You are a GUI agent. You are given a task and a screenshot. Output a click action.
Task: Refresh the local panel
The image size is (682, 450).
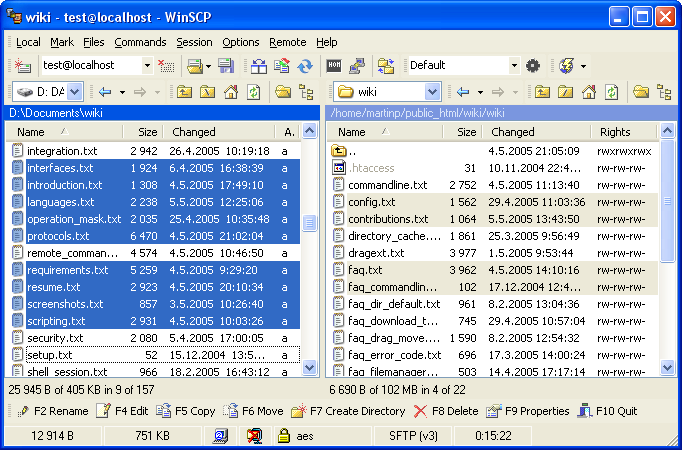(x=254, y=92)
